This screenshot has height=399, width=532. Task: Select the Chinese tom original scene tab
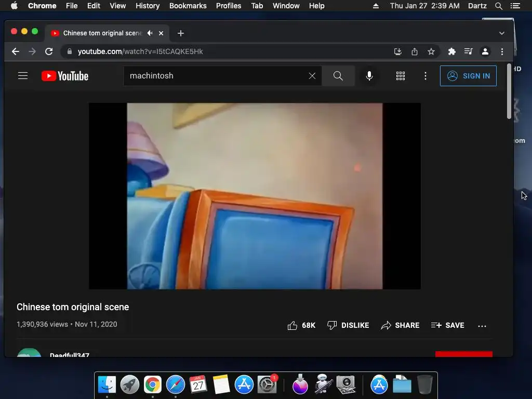click(x=107, y=33)
